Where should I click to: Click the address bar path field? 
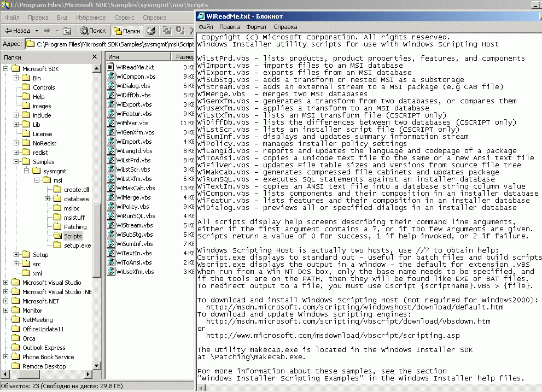tap(110, 44)
